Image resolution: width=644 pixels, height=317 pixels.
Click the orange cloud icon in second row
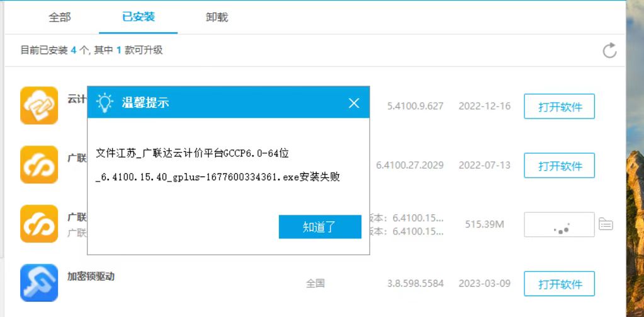(39, 164)
